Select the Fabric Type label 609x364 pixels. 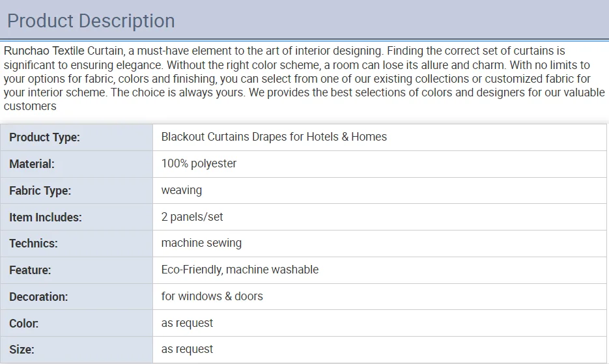40,191
